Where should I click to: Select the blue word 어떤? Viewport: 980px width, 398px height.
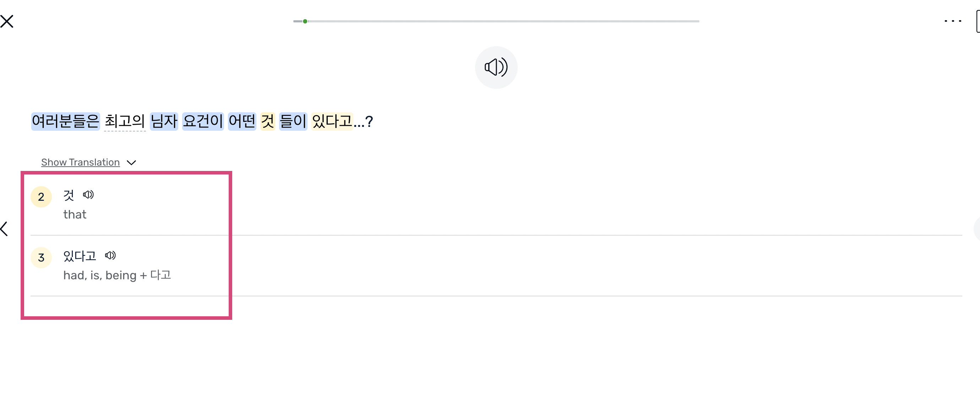point(242,122)
